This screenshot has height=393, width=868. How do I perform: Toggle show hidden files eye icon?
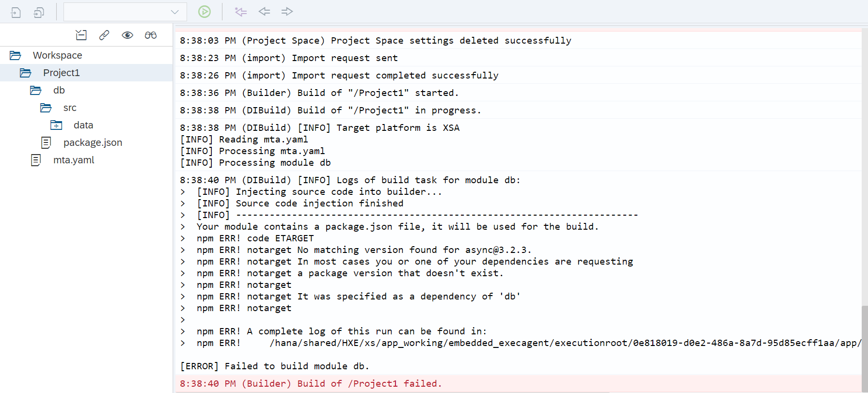[x=127, y=35]
